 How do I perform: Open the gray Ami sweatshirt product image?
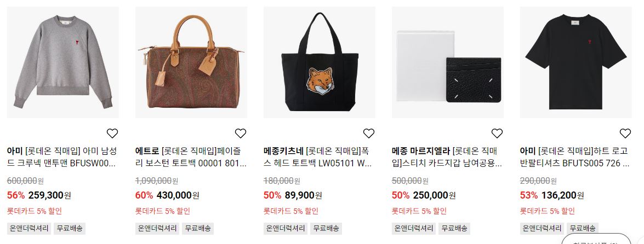(63, 62)
